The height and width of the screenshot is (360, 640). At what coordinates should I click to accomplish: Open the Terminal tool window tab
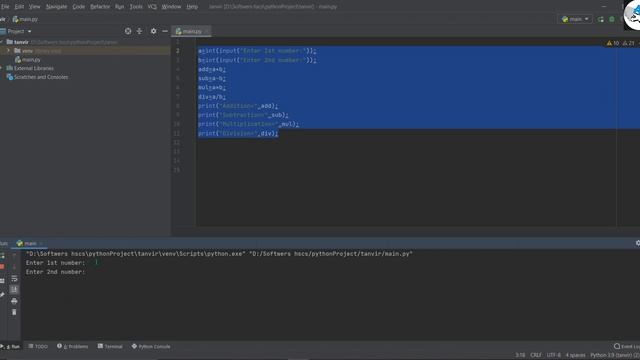110,347
